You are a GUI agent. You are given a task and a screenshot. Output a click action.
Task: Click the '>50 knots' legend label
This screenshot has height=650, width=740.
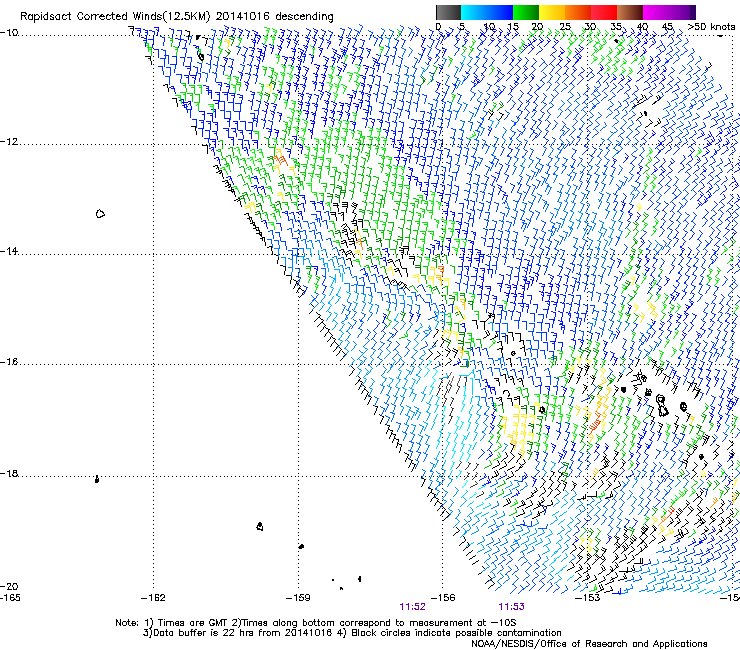coord(711,26)
